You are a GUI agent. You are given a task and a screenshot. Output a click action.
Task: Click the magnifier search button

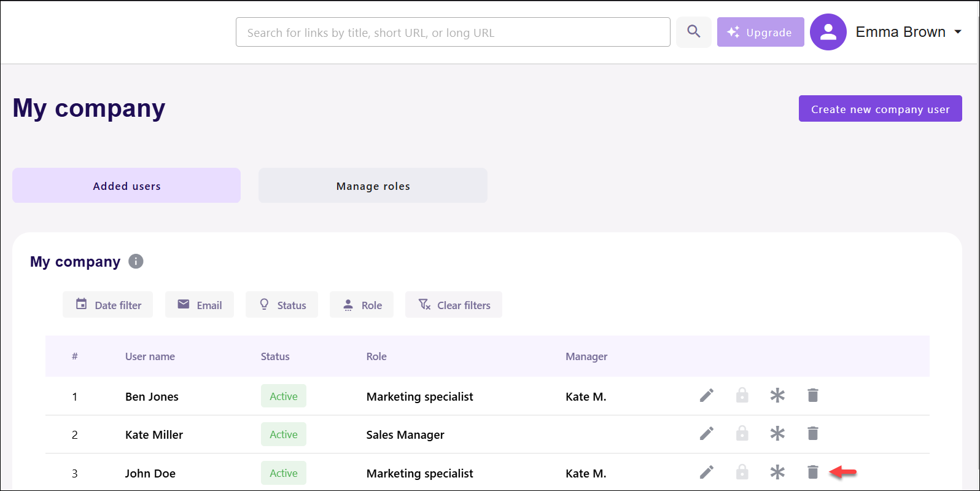coord(694,32)
